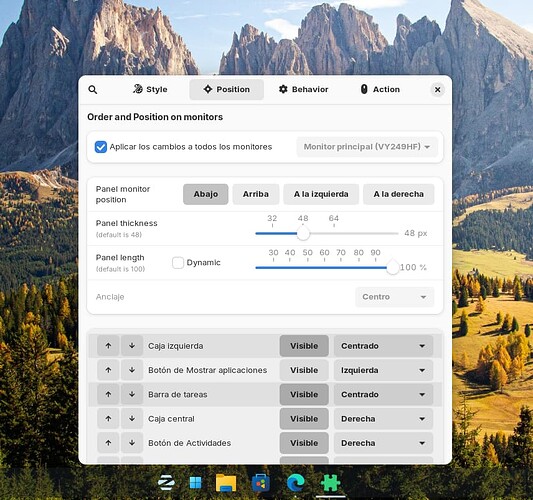Viewport: 533px width, 500px height.
Task: Launch the software store icon in taskbar
Action: click(x=261, y=482)
